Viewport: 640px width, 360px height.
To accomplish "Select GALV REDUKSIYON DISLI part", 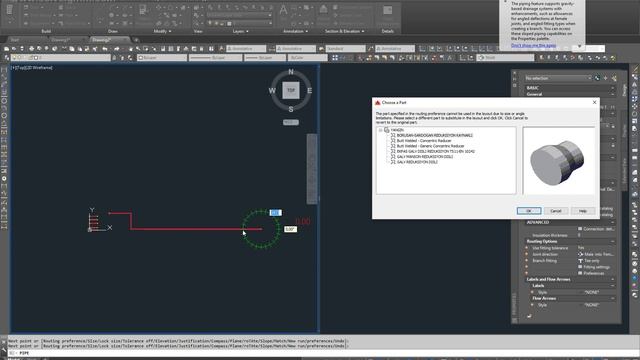I will (417, 162).
